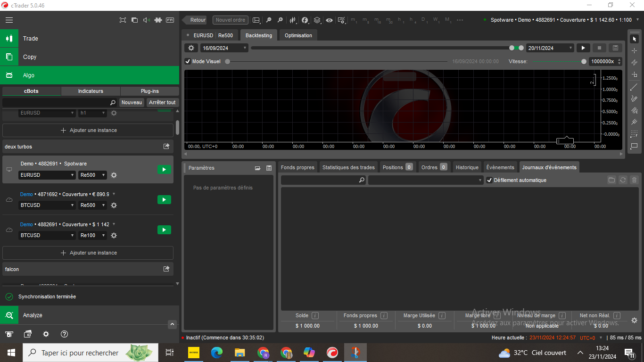Click the detach window icon in sidebar header
Viewport: 644px width, 362px height.
134,20
